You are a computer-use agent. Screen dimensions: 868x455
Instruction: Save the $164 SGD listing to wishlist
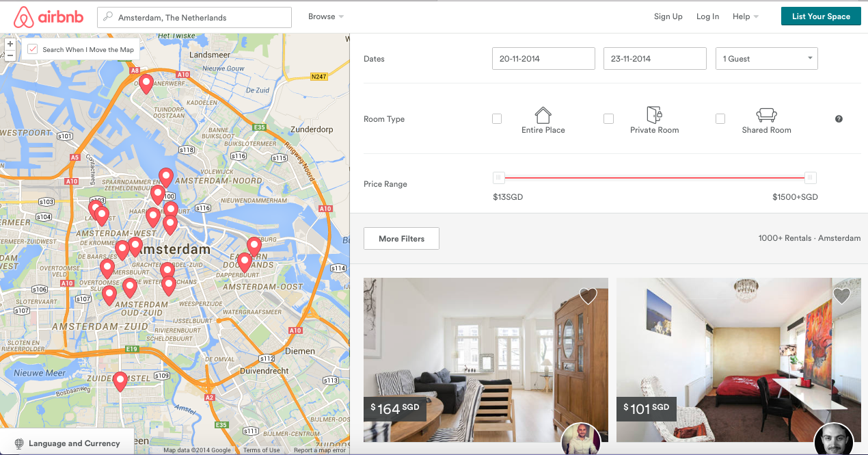point(588,296)
